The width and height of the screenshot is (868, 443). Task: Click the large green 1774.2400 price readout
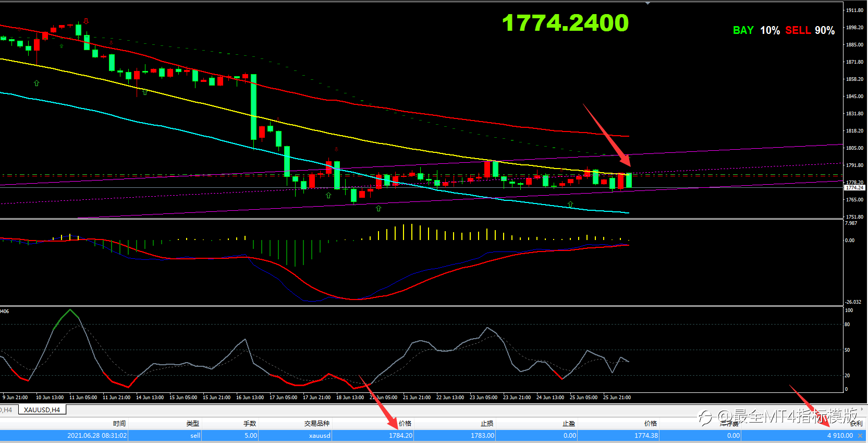565,23
